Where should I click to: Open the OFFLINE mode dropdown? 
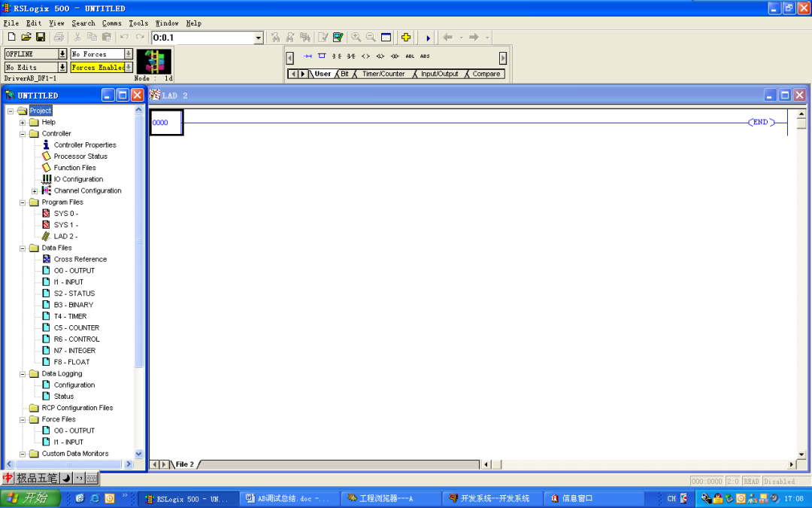62,53
